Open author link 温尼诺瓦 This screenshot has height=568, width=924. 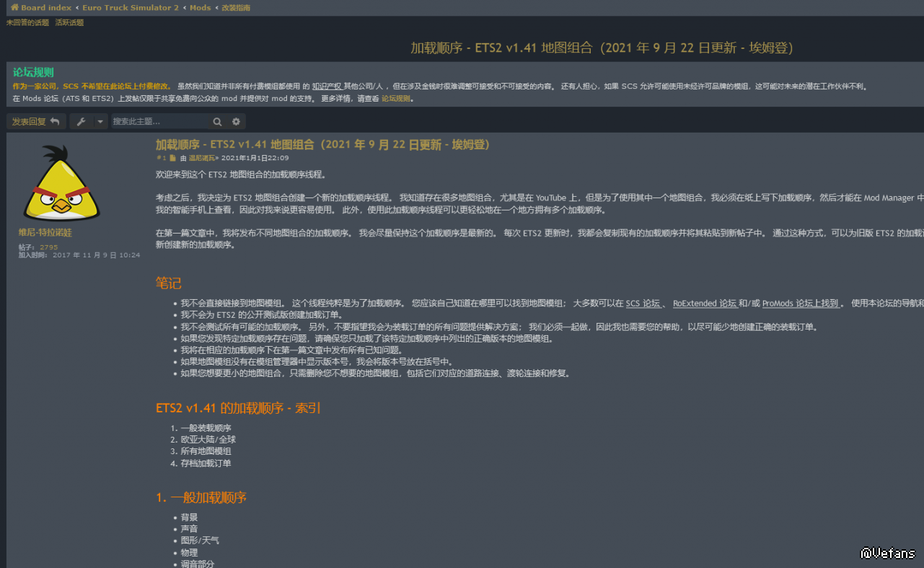(202, 158)
